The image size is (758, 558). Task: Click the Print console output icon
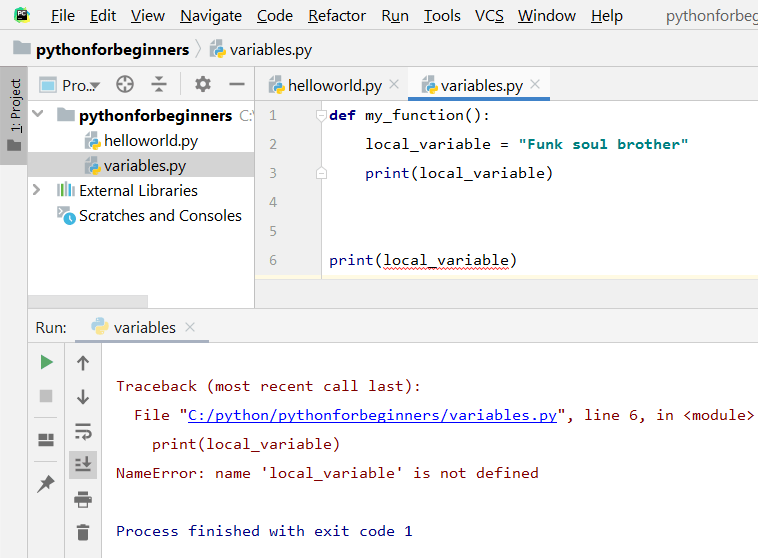(83, 499)
